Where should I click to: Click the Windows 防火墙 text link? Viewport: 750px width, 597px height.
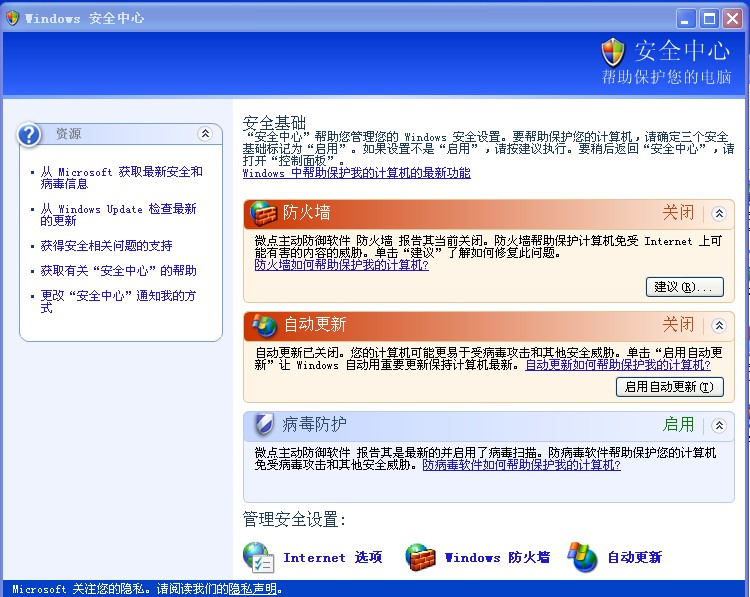click(497, 557)
